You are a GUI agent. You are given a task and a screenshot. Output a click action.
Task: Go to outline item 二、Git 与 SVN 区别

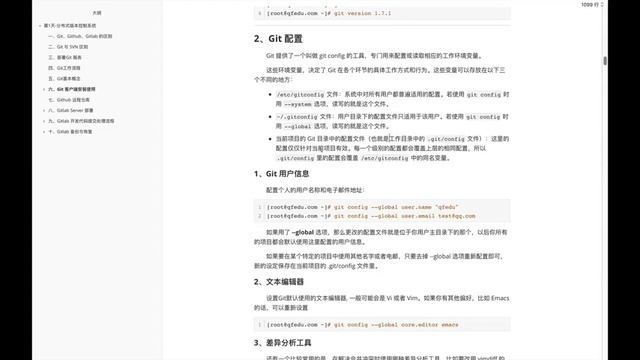click(68, 47)
